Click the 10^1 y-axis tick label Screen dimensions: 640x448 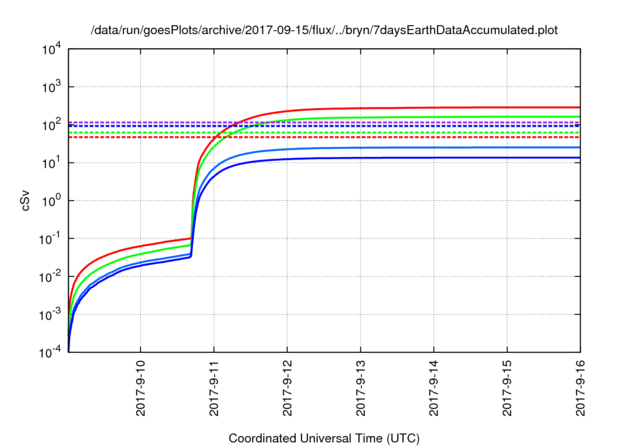click(51, 163)
